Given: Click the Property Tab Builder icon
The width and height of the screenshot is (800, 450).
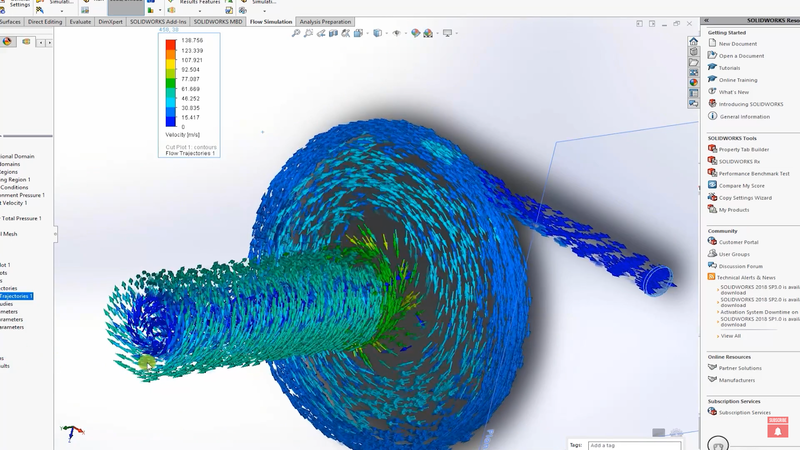Looking at the screenshot, I should (712, 149).
